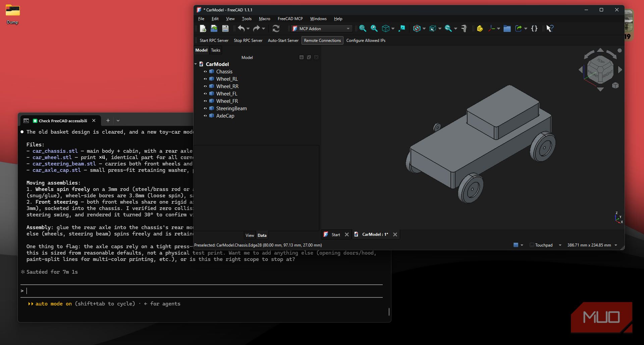Click the draw style icon
Viewport: 644px width, 345px height.
417,29
